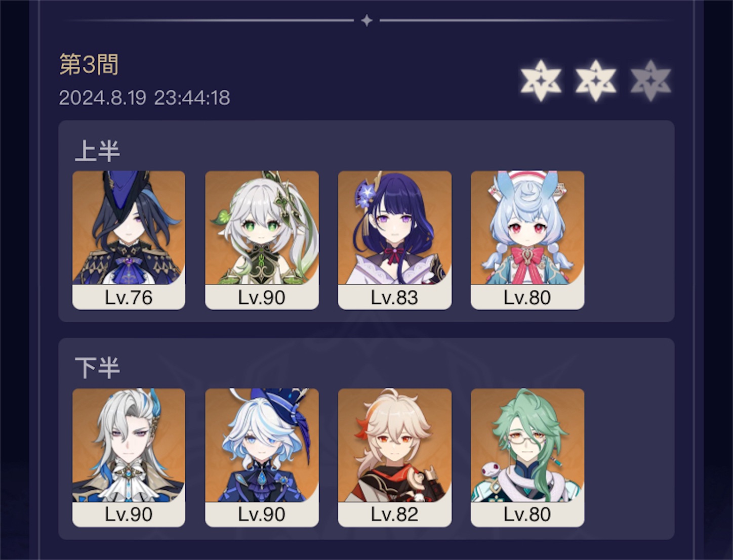This screenshot has width=733, height=560.
Task: Click the 第3間 chamber title
Action: tap(89, 65)
